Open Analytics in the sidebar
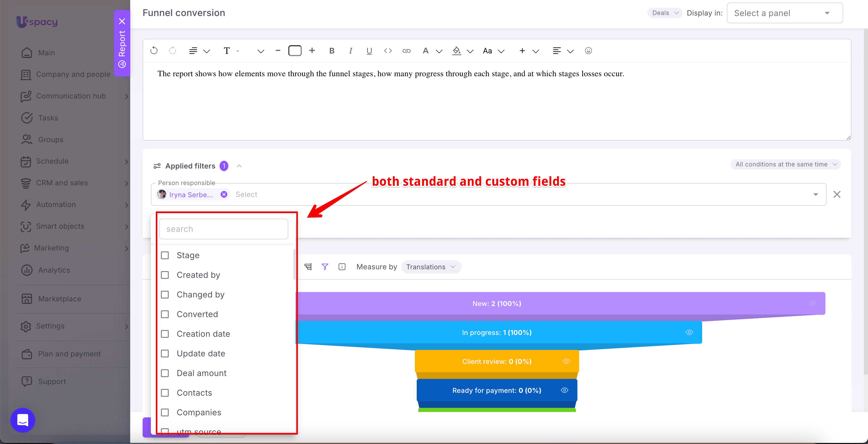Viewport: 868px width, 444px height. 54,270
